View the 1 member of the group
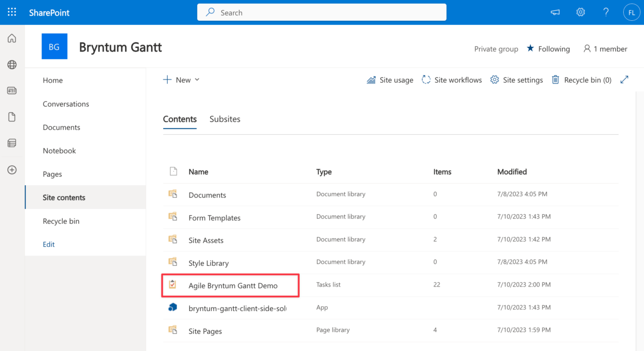Screen dimensions: 644x351 pyautogui.click(x=605, y=48)
